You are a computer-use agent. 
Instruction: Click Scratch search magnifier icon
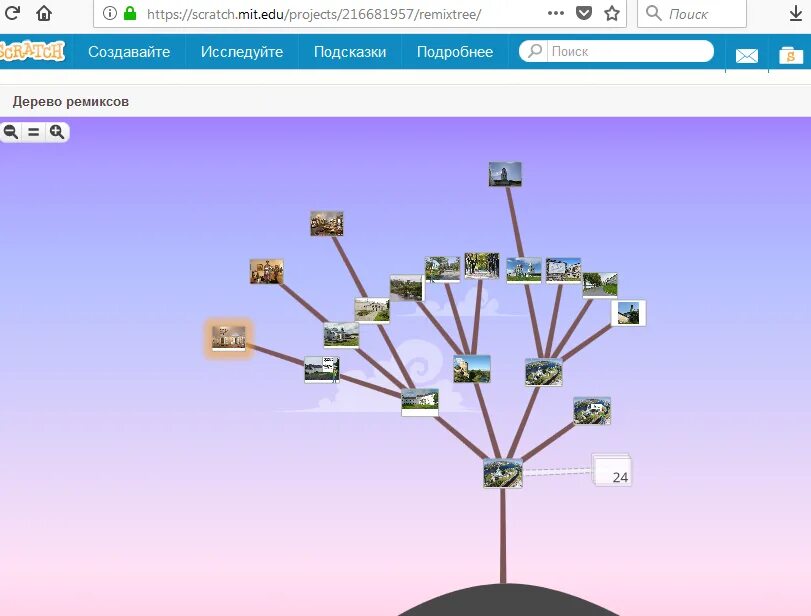pos(535,51)
